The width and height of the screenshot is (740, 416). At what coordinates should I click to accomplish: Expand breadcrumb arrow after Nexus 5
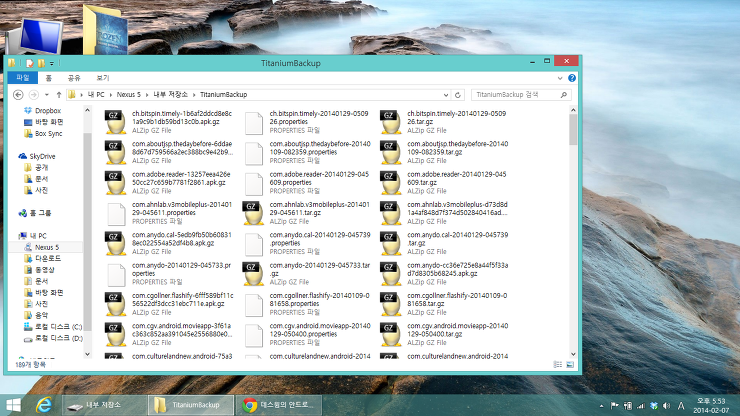click(147, 95)
